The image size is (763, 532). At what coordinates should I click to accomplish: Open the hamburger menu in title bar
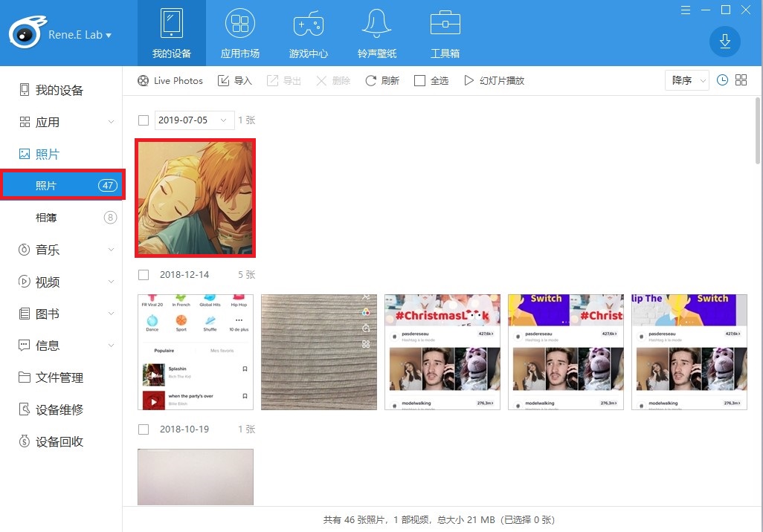pos(685,10)
